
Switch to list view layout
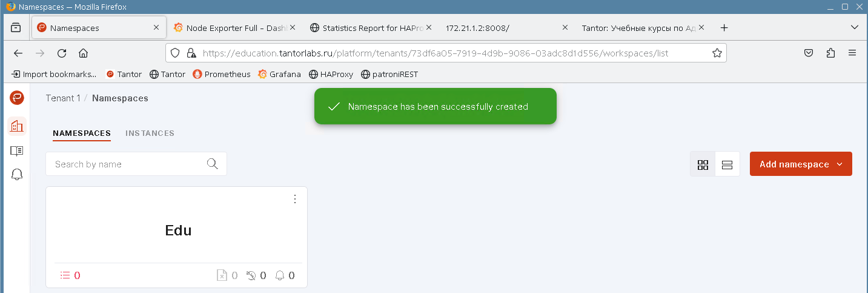pyautogui.click(x=727, y=164)
